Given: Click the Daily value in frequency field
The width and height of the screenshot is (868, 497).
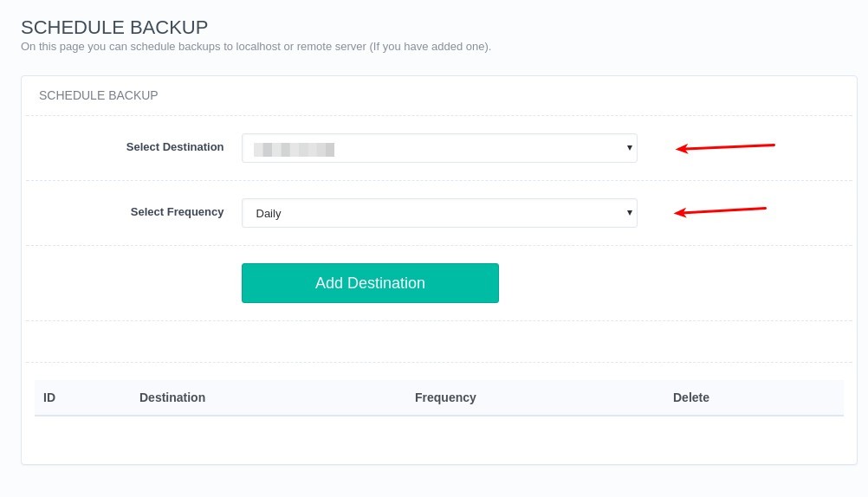Looking at the screenshot, I should [x=269, y=214].
